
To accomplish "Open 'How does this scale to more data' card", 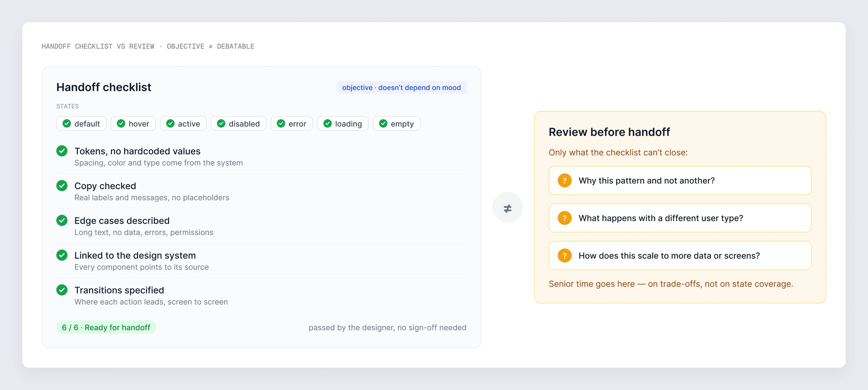I will 680,255.
